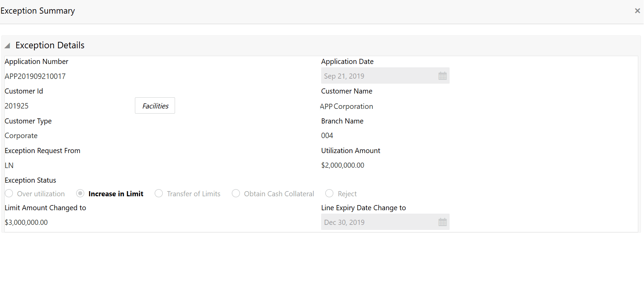Close the Exception Summary dialog
644x299 pixels.
tap(637, 11)
